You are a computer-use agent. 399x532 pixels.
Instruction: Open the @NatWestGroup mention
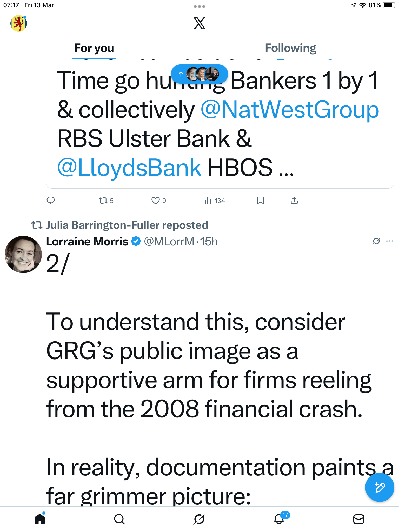[290, 110]
